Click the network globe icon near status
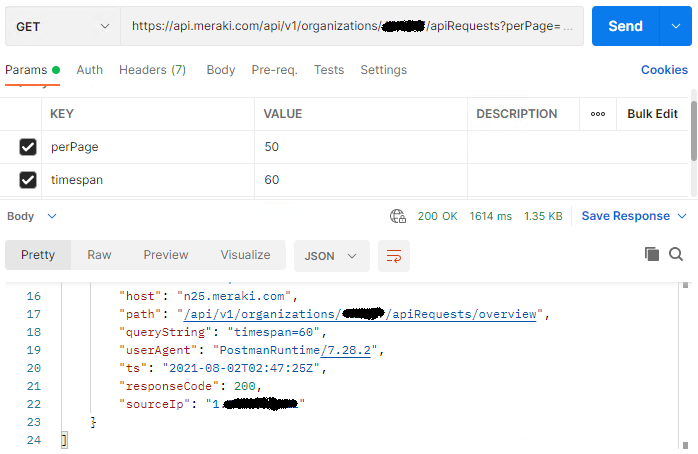 (398, 216)
